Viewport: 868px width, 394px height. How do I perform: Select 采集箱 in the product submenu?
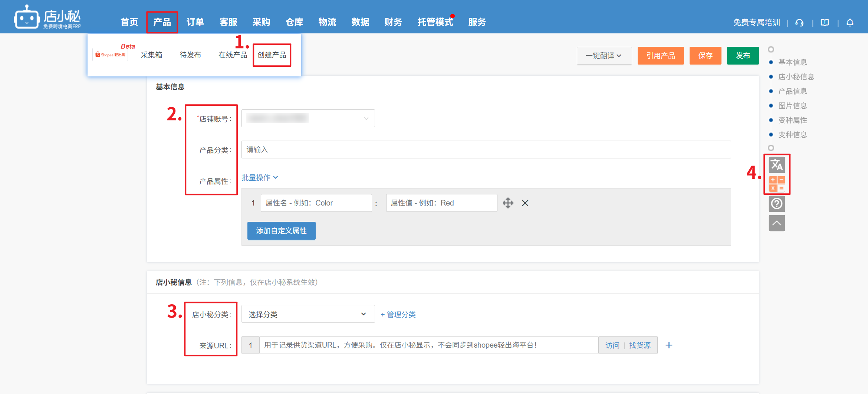coord(151,55)
